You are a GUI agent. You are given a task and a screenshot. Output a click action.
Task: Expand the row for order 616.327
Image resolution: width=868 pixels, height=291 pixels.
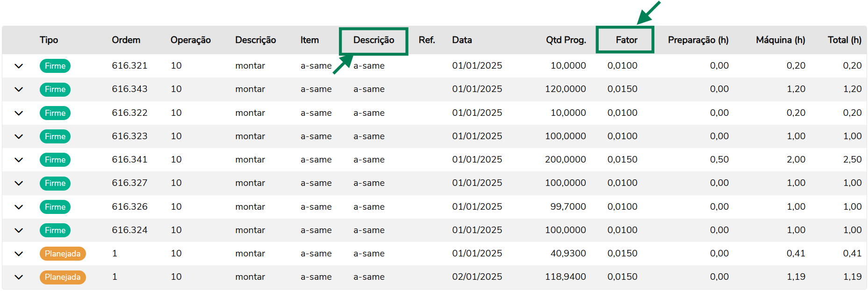(19, 183)
